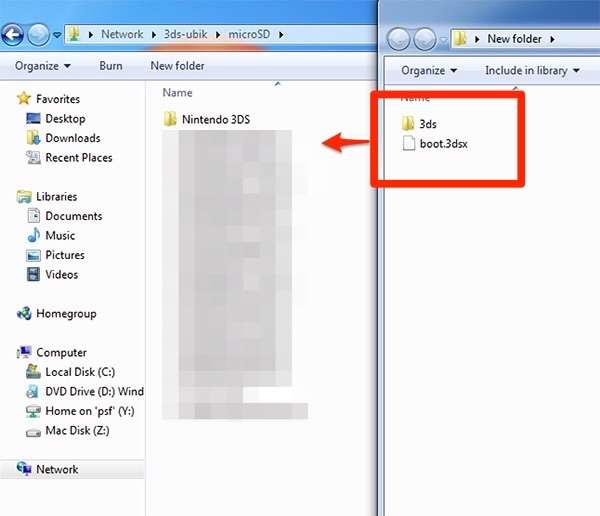Open Computer in navigation pane
Image resolution: width=600 pixels, height=516 pixels.
coord(61,353)
